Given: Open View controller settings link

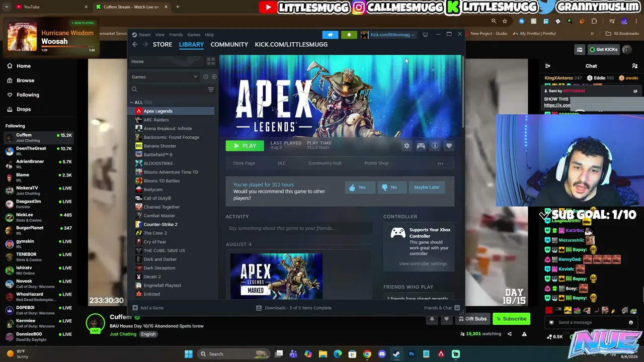Looking at the screenshot, I should [423, 264].
